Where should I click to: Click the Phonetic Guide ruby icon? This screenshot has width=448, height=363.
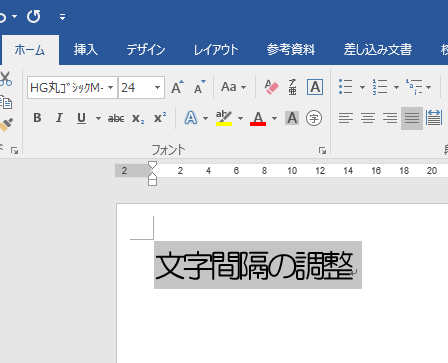tap(292, 87)
